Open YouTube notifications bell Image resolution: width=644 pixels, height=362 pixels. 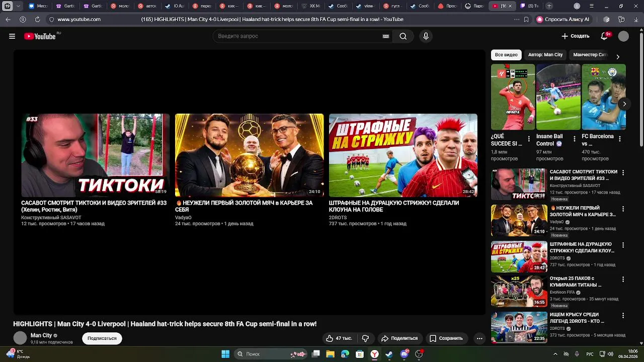(604, 36)
